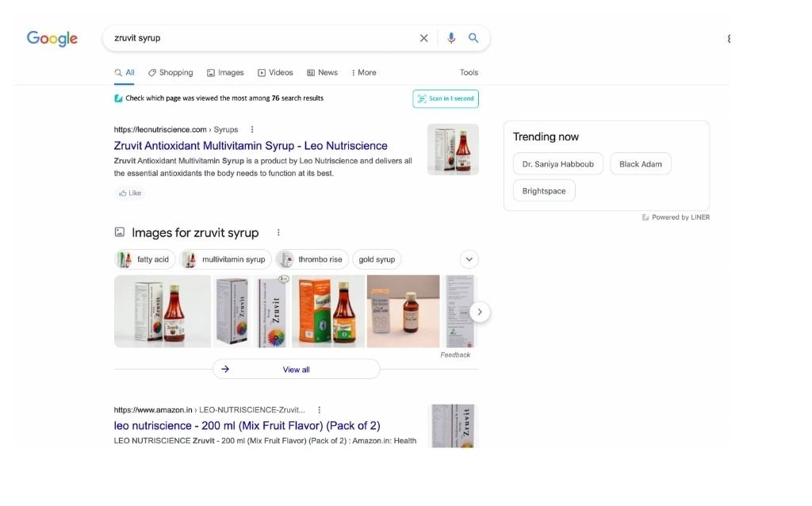Open the Tools search options
Image resolution: width=812 pixels, height=506 pixels.
pyautogui.click(x=469, y=72)
